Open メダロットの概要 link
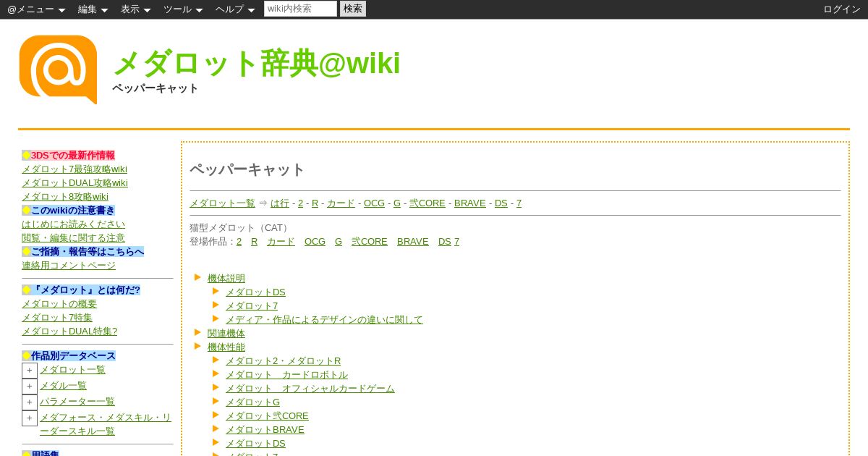868x456 pixels. pos(59,304)
